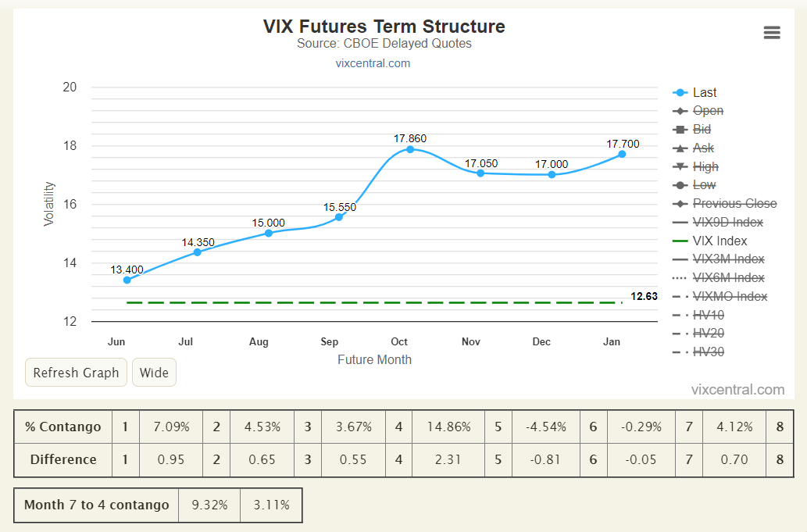Click the Jun 13.400 data point
807x532 pixels.
pyautogui.click(x=127, y=280)
